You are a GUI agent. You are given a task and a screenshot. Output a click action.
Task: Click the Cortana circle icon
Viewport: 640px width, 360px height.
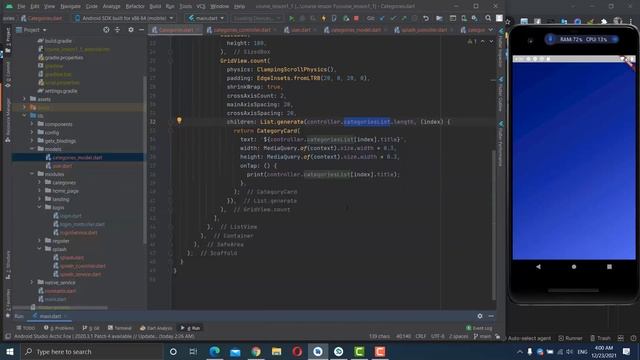[173, 351]
